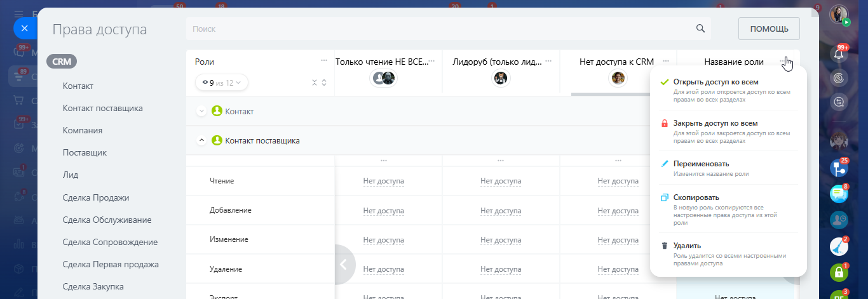Screen dimensions: 868x299
Task: Open the white feather icon with 2 badge
Action: 839,247
